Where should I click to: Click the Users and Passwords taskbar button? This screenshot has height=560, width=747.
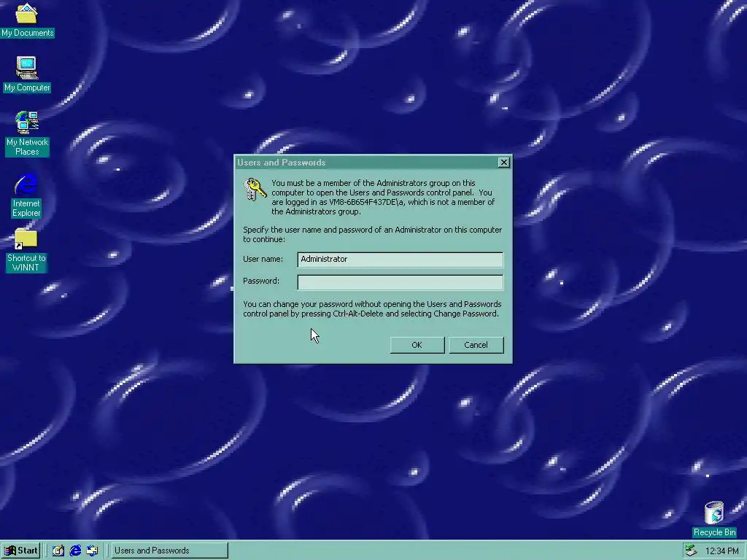point(169,551)
